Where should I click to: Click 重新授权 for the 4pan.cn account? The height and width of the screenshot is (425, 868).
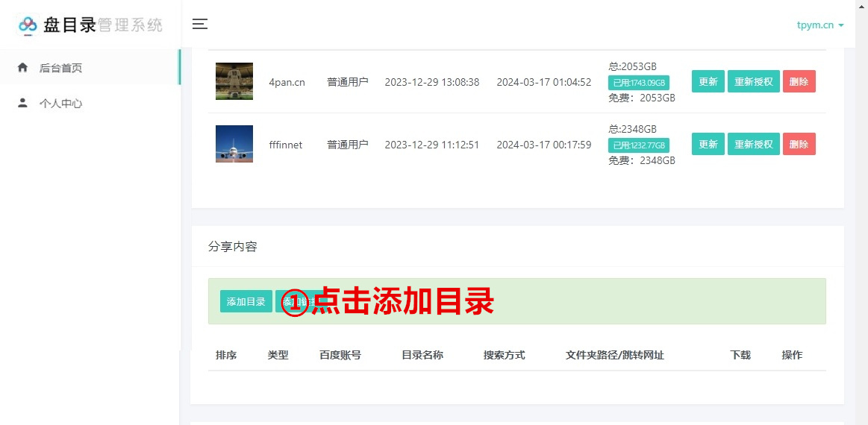pos(753,81)
